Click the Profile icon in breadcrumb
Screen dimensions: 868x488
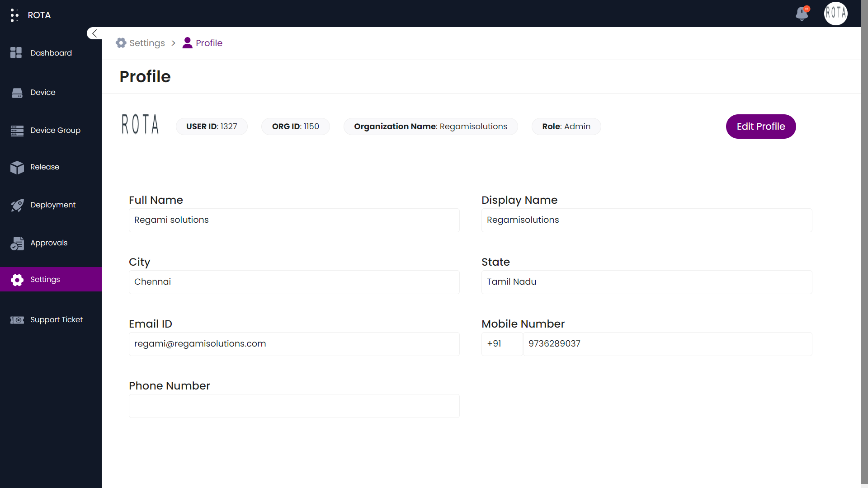187,43
